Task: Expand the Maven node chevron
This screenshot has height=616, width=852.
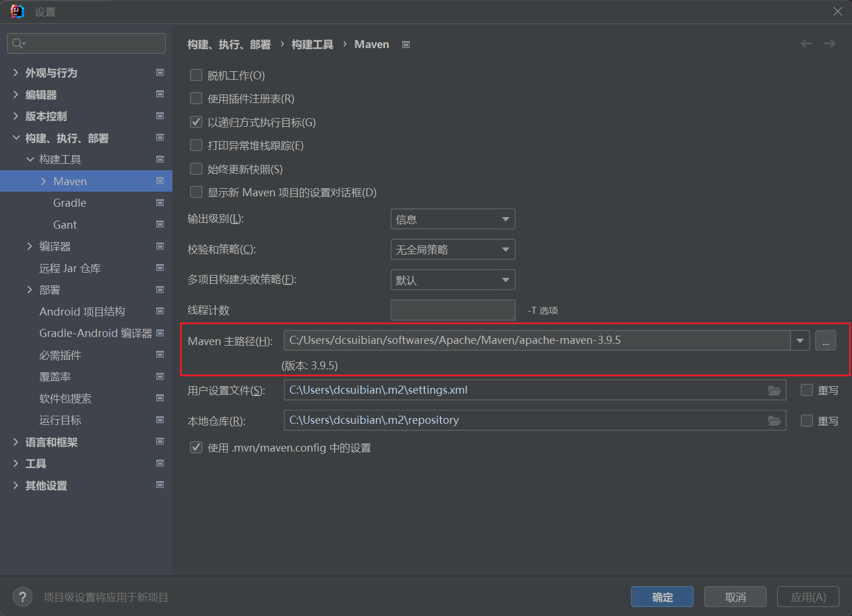Action: click(x=43, y=181)
